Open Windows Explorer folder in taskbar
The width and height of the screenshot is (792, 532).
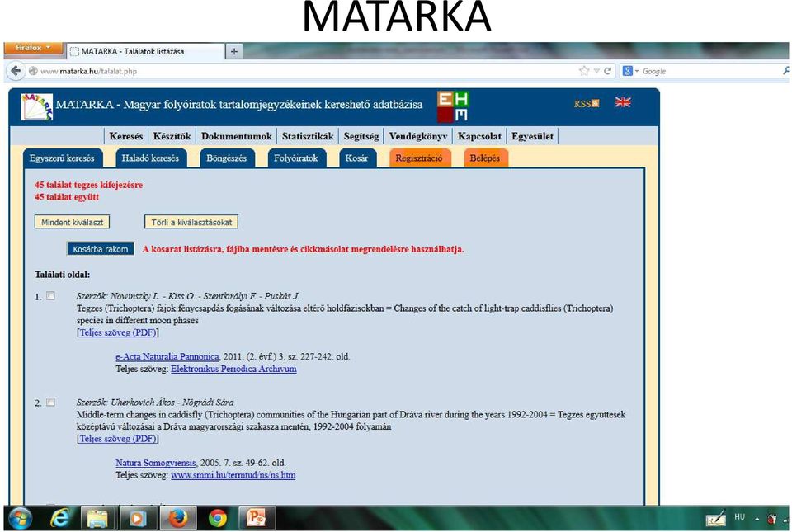pos(97,518)
